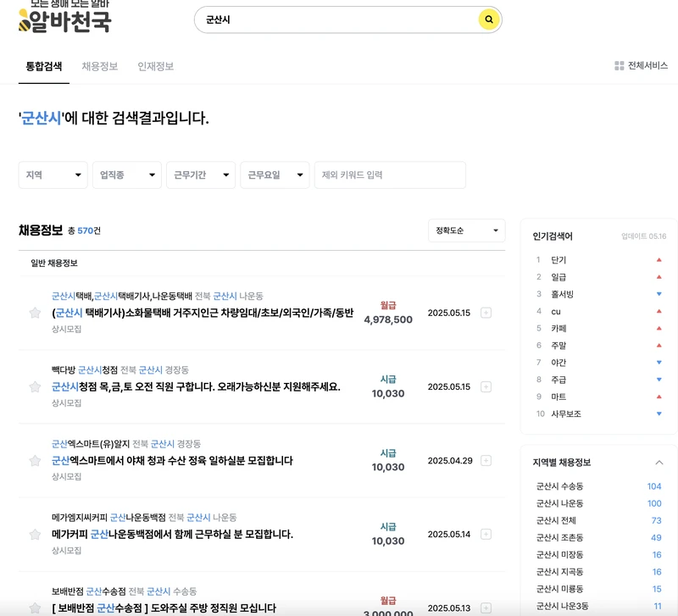Click plus icon on 메가커피 2025.05.14 row
Screen dimensions: 678x616
[x=486, y=535]
